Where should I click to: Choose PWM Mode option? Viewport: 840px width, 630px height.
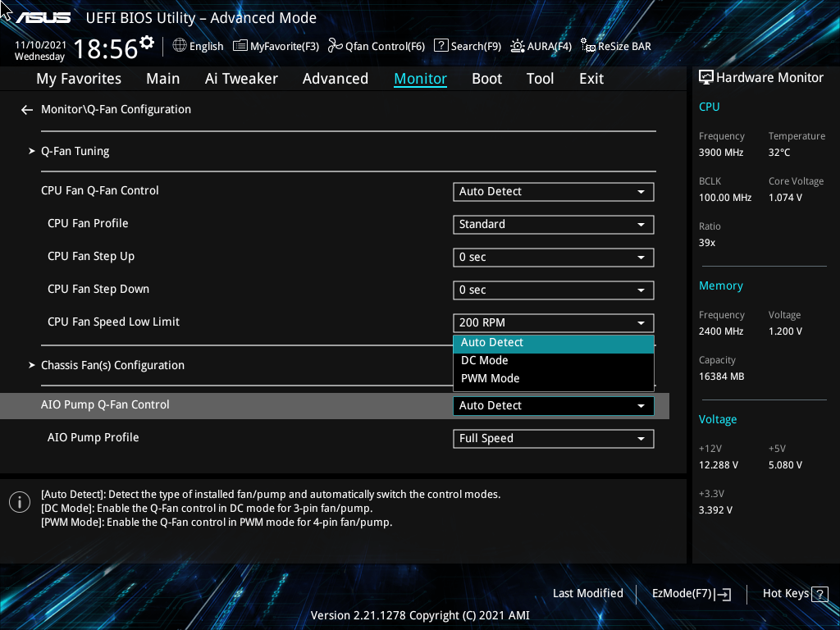point(554,379)
